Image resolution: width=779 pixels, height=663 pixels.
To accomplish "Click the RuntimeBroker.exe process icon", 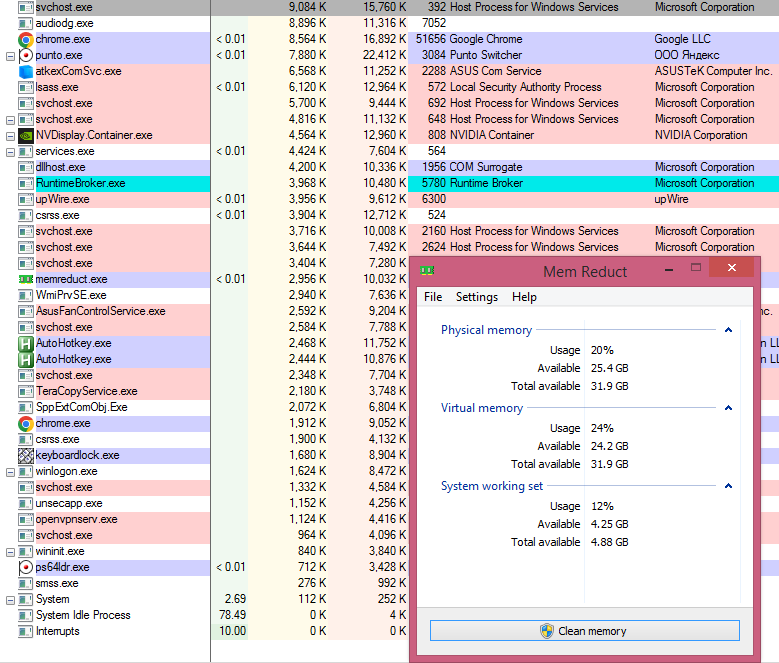I will [26, 184].
